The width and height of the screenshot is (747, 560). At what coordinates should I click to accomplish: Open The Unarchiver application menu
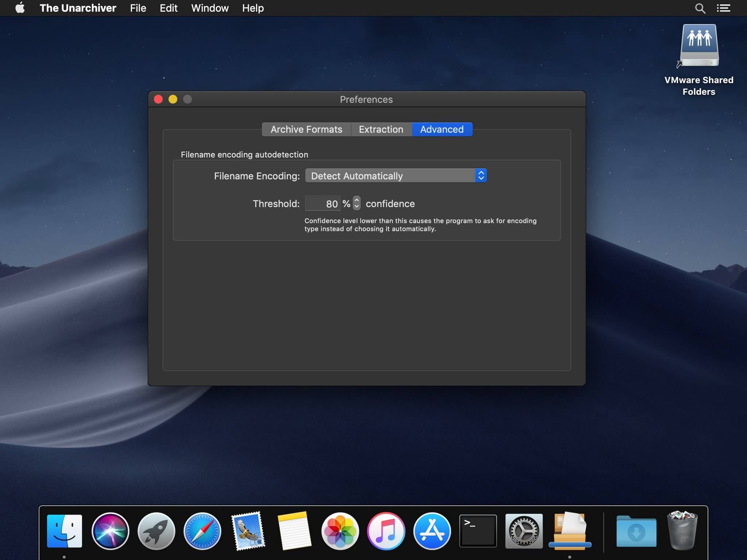[x=78, y=8]
